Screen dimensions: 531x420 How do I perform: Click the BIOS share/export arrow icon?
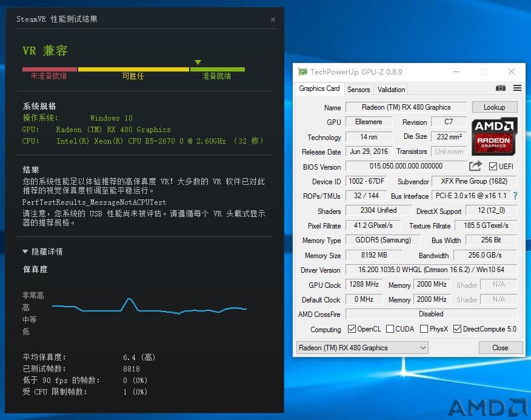coord(475,165)
